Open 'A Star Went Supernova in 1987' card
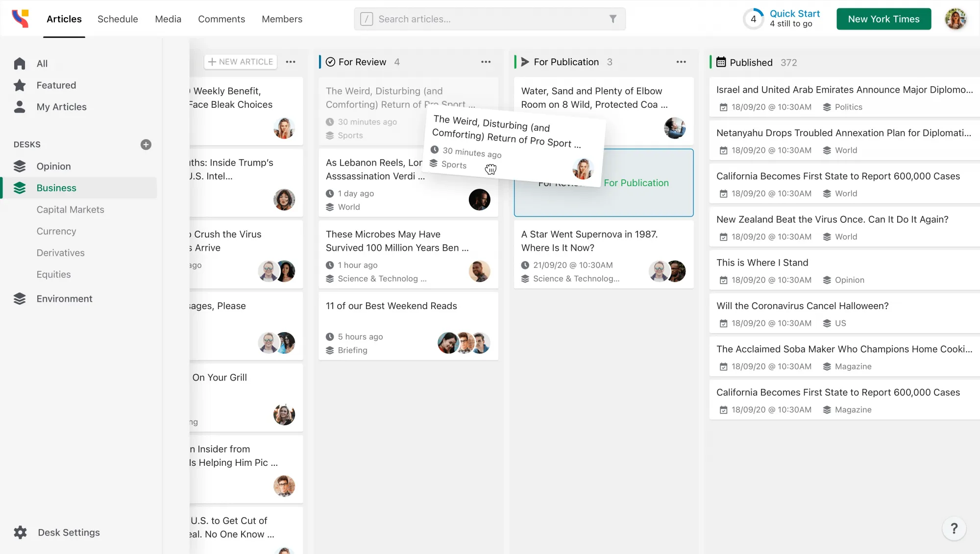The image size is (980, 554). click(x=604, y=255)
